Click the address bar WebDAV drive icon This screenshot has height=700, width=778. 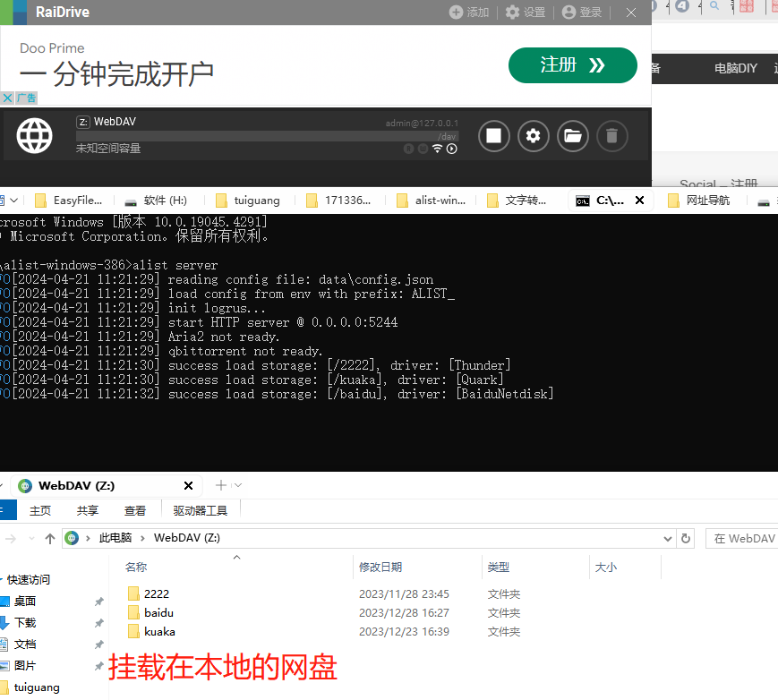click(72, 538)
